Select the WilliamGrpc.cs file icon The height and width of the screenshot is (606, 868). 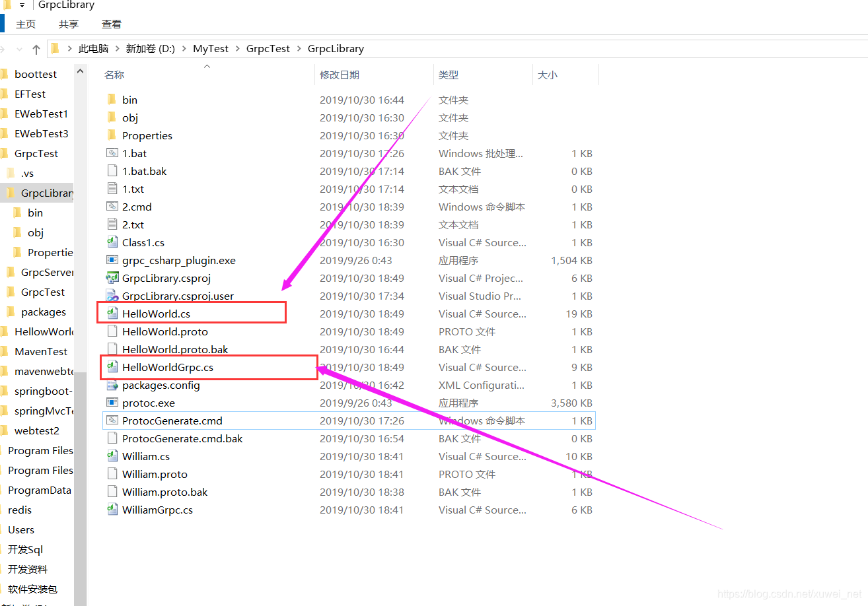tap(111, 510)
